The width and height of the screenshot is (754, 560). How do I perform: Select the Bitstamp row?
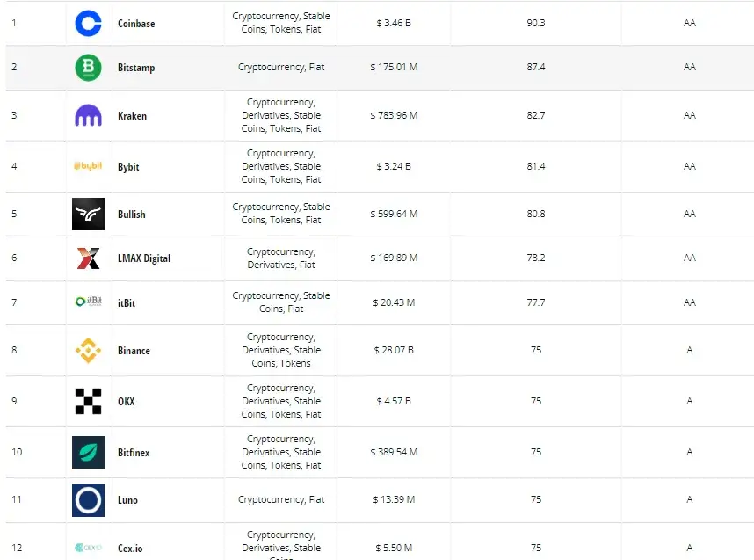pos(377,67)
